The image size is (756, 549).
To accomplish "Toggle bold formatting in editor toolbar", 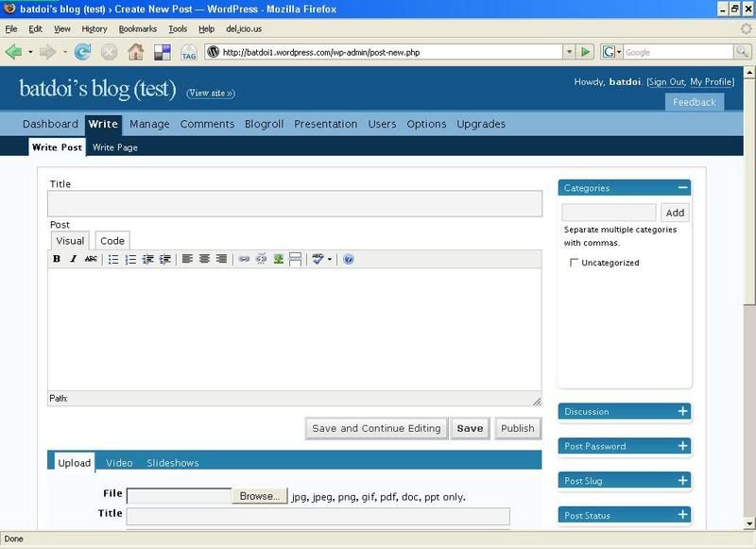I will [x=57, y=259].
